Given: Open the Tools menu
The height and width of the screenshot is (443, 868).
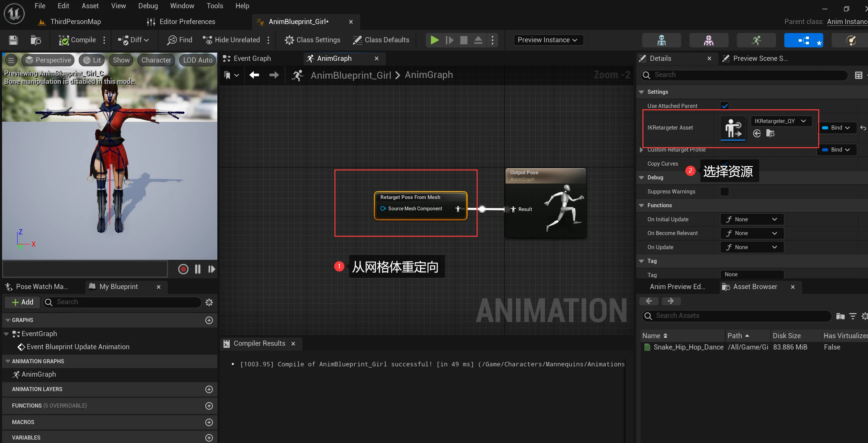Looking at the screenshot, I should (x=215, y=6).
